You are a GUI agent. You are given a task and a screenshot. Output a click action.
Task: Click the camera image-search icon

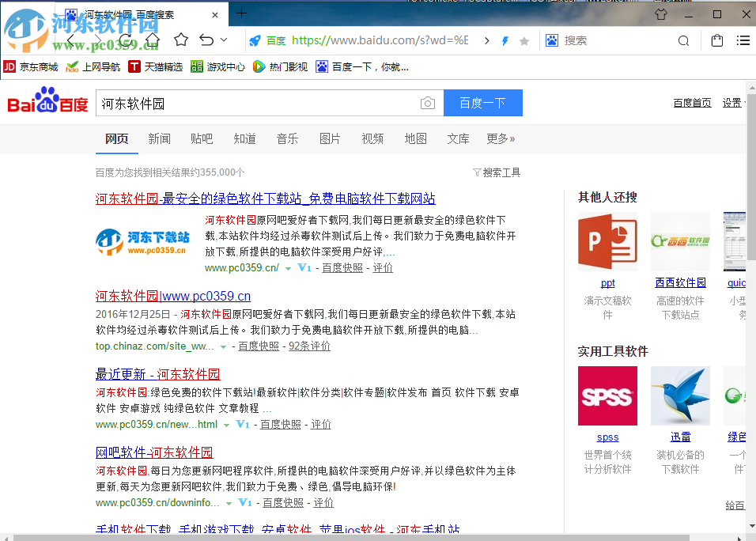point(427,103)
